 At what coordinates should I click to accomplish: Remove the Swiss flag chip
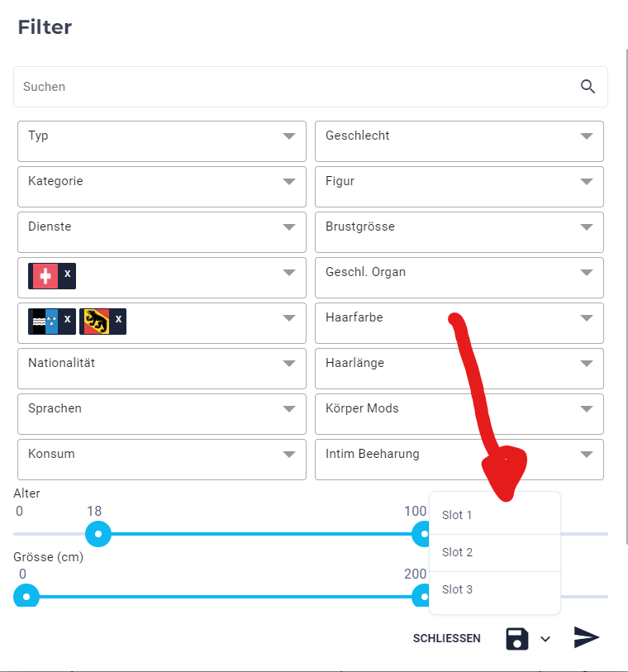pos(67,274)
